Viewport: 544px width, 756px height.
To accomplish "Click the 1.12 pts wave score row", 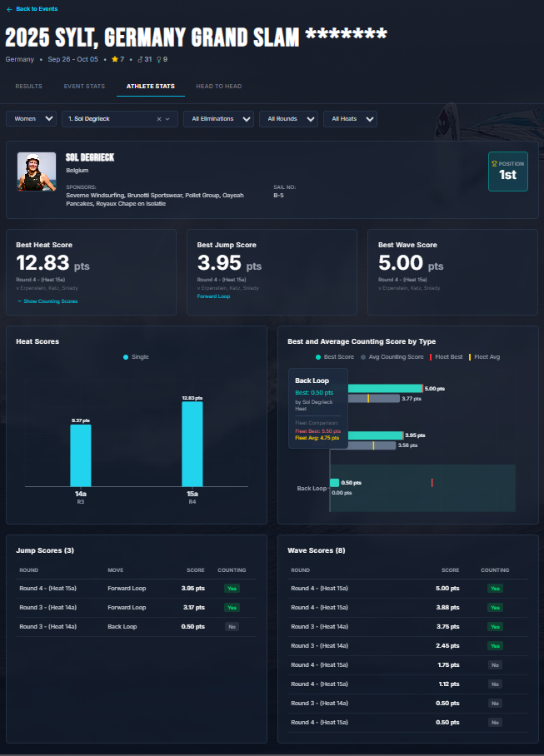I will pos(408,684).
